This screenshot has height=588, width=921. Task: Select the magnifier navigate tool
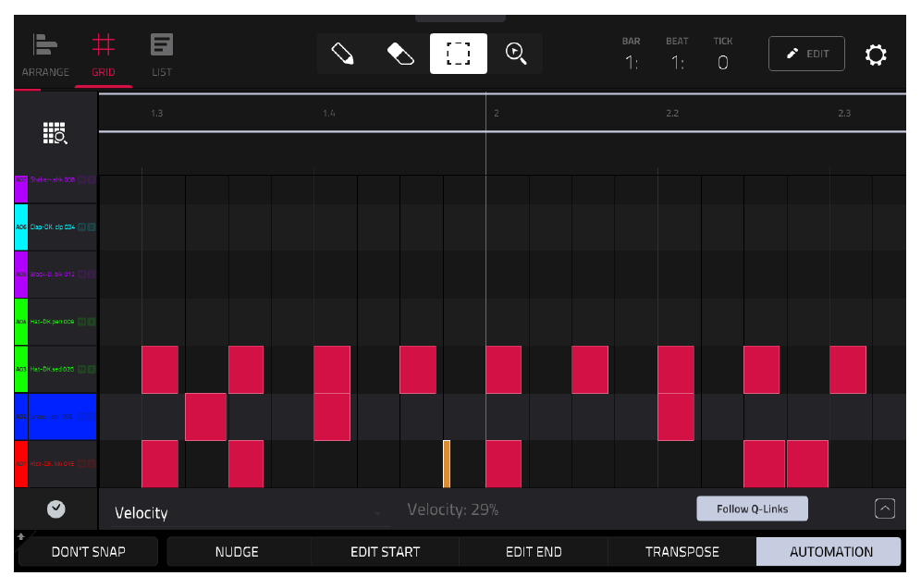[x=516, y=54]
